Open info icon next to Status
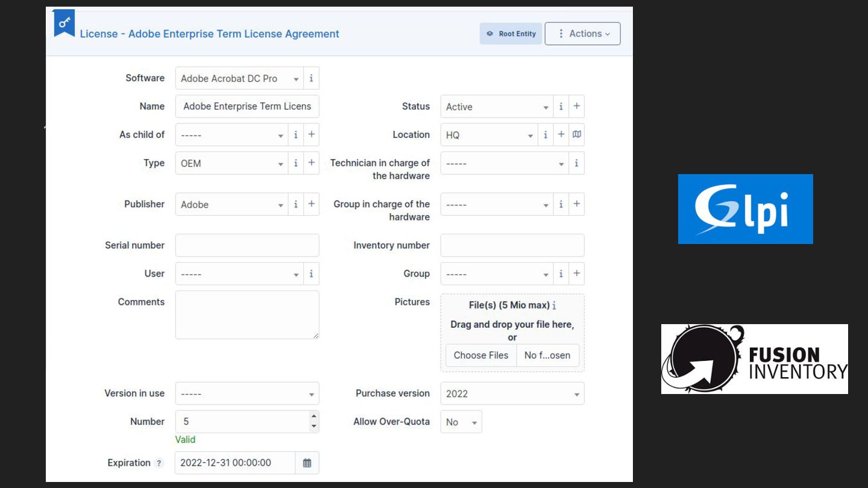868x488 pixels. point(561,107)
